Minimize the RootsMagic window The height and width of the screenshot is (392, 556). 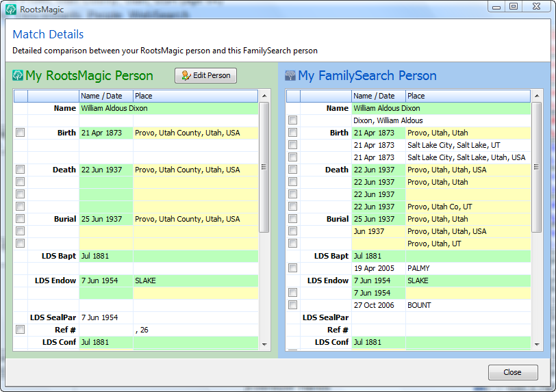[x=496, y=6]
